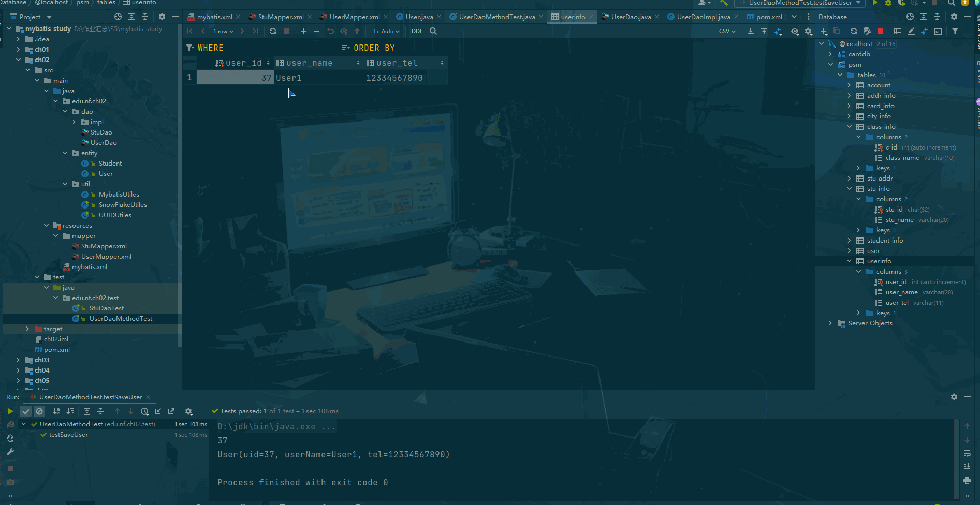980x505 pixels.
Task: Open the CSV output format dropdown
Action: coord(726,31)
